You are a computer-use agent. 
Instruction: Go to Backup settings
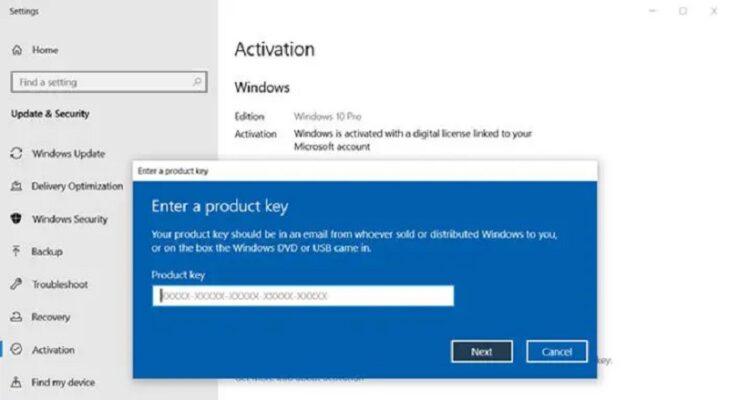click(x=46, y=252)
